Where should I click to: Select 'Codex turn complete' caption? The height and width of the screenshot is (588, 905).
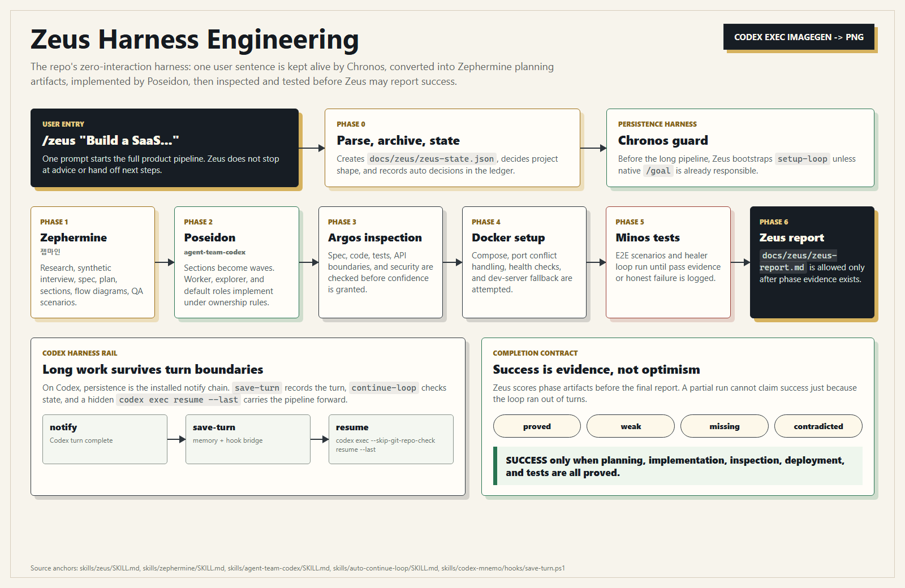(x=81, y=440)
